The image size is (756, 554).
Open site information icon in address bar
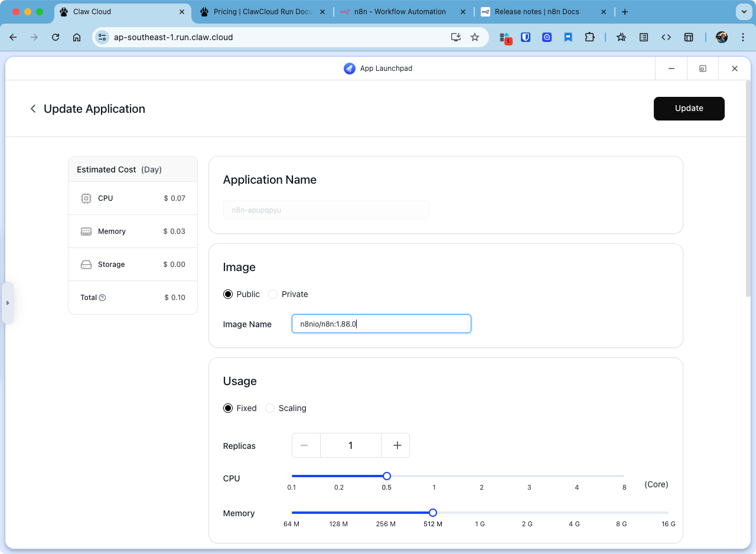pos(102,37)
